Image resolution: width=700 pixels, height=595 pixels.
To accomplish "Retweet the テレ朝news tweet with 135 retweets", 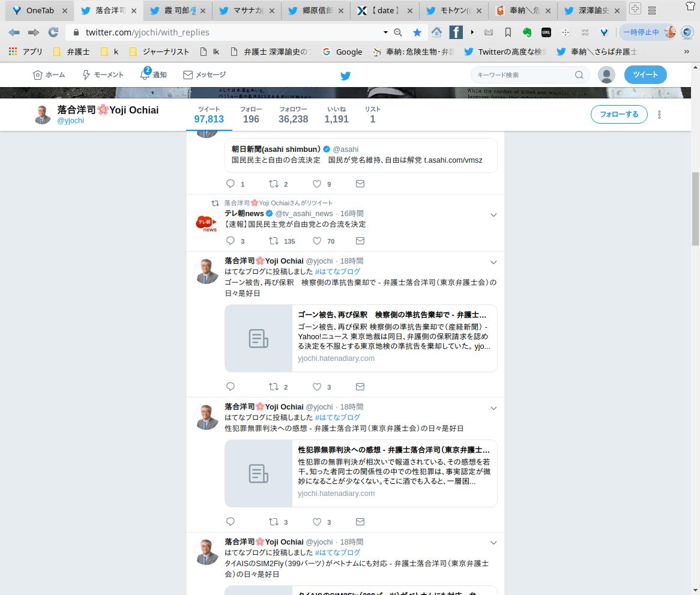I will point(274,241).
